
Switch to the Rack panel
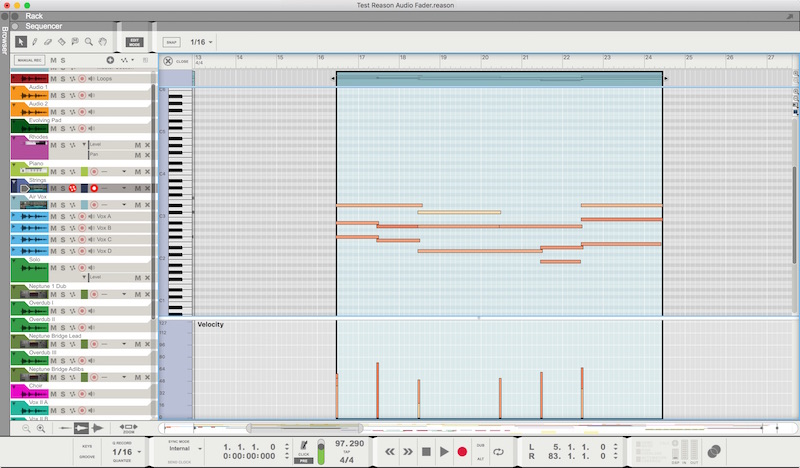coord(35,16)
